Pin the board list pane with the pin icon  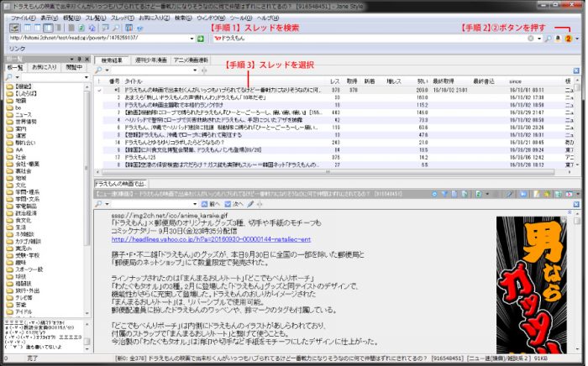tap(79, 60)
